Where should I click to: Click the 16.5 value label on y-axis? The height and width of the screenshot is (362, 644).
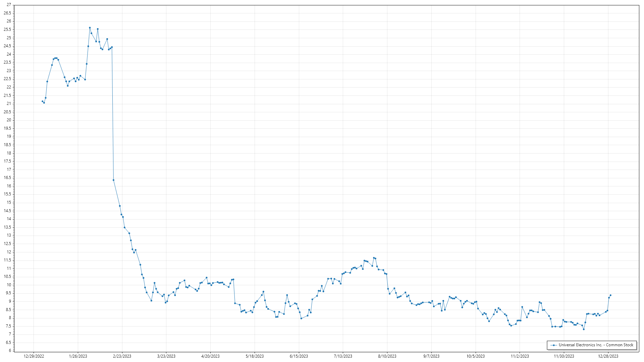coord(7,178)
